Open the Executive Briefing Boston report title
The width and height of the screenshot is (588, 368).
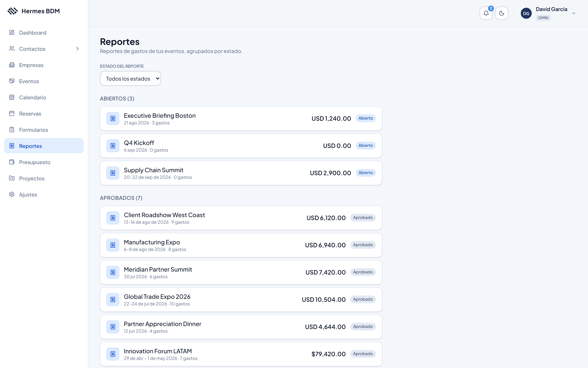(160, 116)
